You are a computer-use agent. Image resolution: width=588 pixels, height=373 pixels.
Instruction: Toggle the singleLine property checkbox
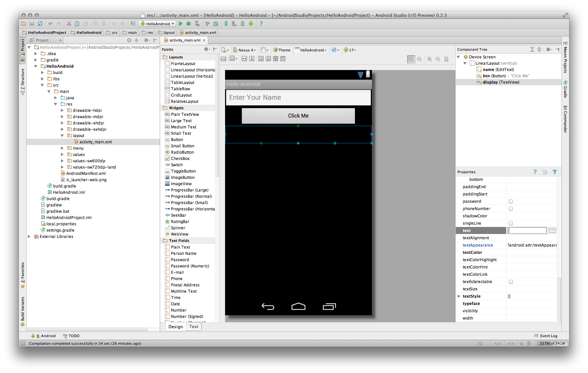click(511, 223)
